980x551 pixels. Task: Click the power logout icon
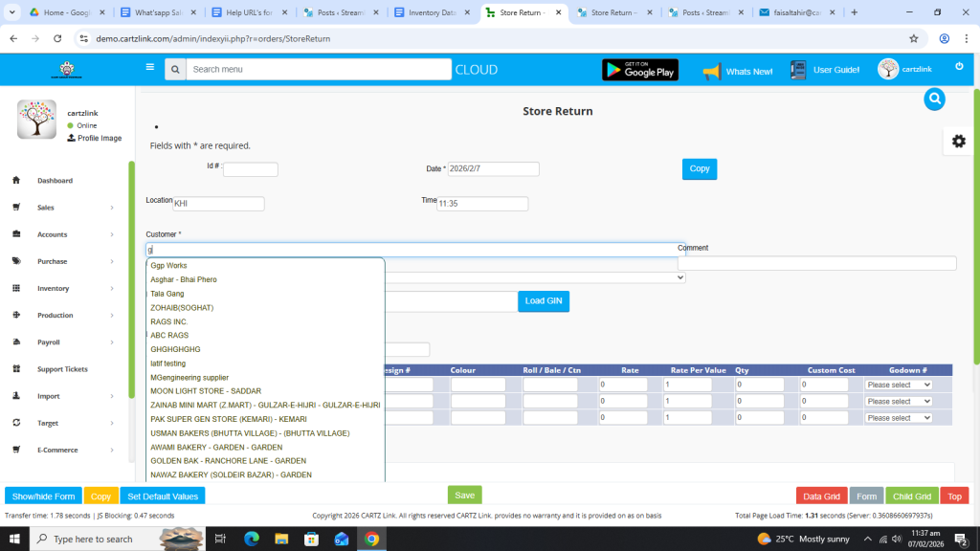pos(959,67)
